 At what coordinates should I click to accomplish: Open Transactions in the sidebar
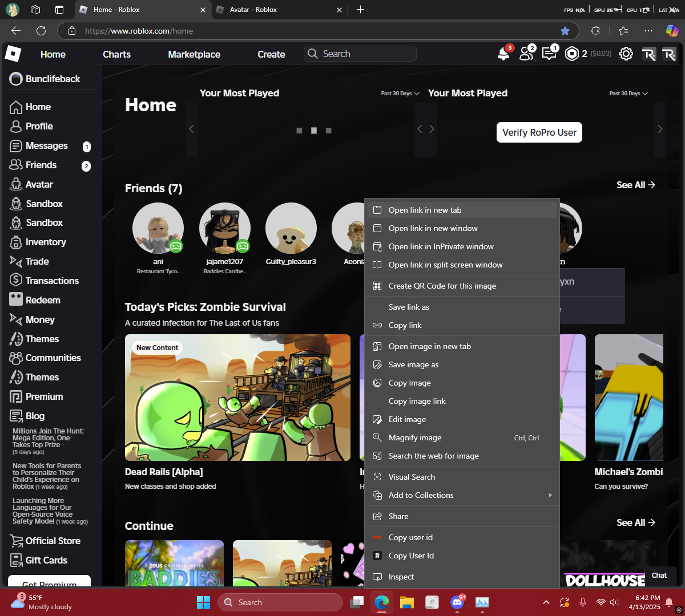tap(45, 281)
